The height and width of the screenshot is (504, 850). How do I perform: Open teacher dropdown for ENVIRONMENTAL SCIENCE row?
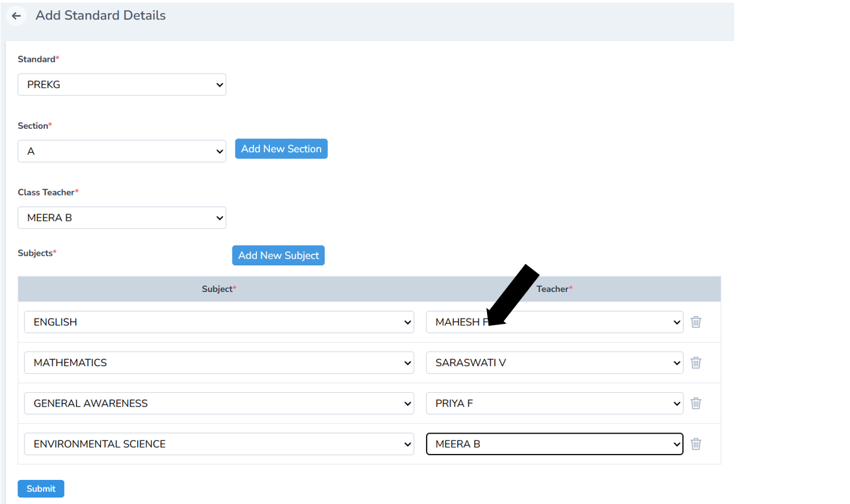[554, 444]
